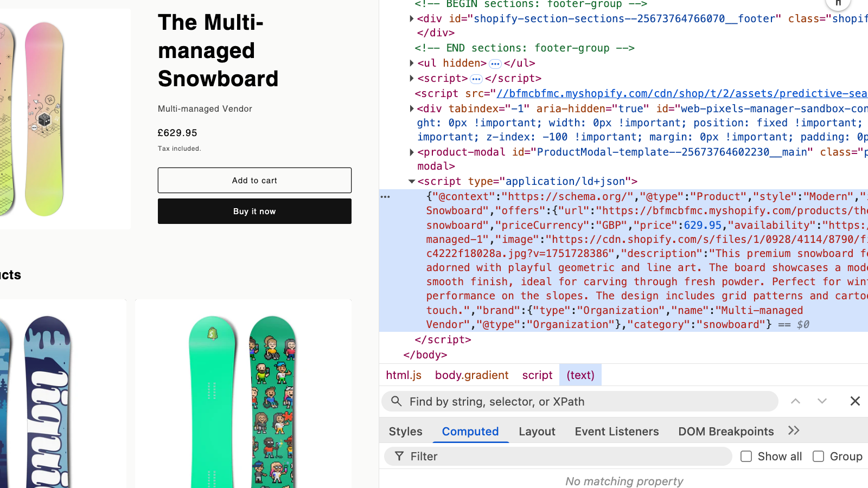The height and width of the screenshot is (488, 868).
Task: Select the Computed tab
Action: tap(470, 431)
